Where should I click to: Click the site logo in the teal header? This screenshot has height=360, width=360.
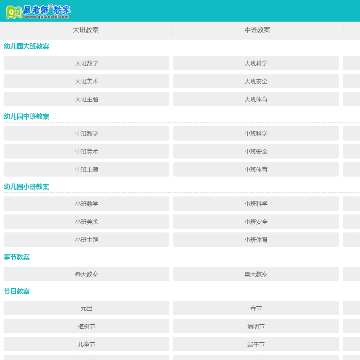(38, 12)
